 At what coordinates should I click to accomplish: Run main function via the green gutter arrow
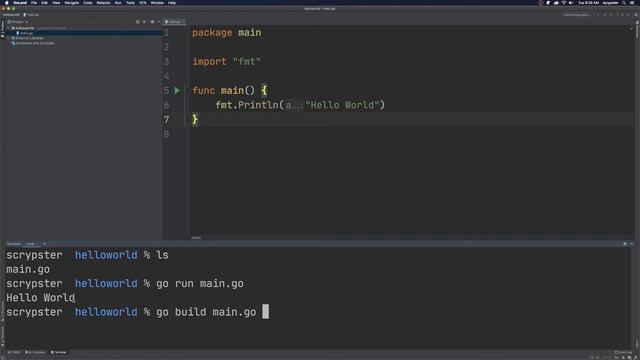[x=177, y=90]
